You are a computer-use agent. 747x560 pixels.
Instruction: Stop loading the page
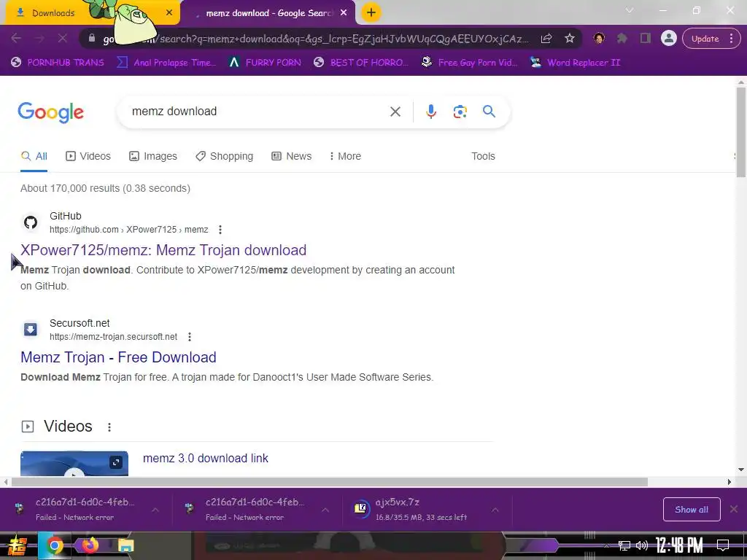(63, 39)
